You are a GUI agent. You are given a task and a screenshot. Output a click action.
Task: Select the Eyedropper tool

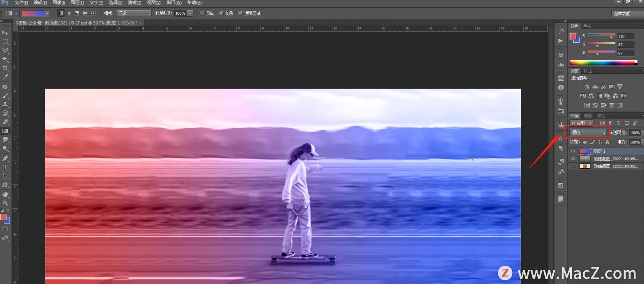[x=5, y=77]
